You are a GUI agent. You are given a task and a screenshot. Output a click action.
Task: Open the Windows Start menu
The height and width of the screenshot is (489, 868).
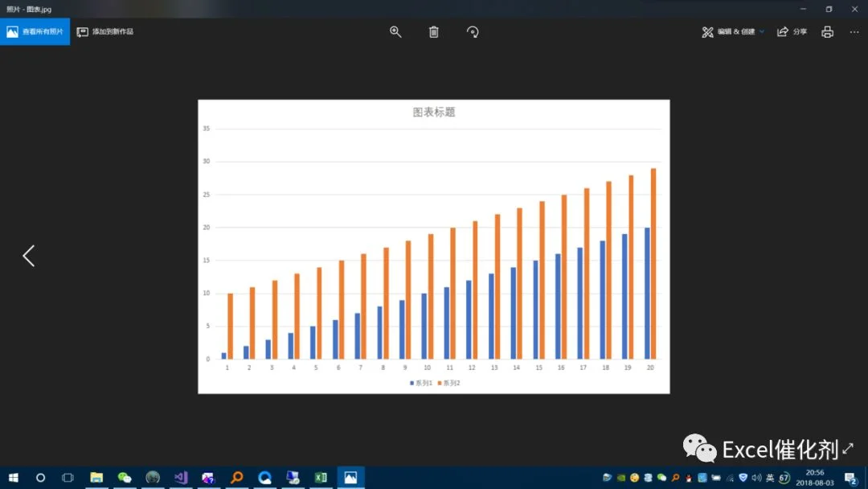pyautogui.click(x=14, y=478)
